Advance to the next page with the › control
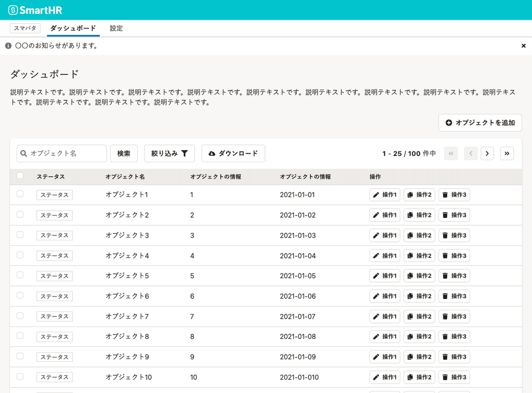Viewport: 532px width, 393px height. [487, 153]
